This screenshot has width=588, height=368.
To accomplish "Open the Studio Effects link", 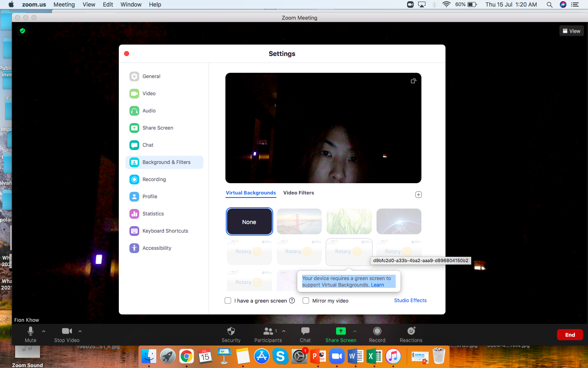I will pyautogui.click(x=410, y=301).
